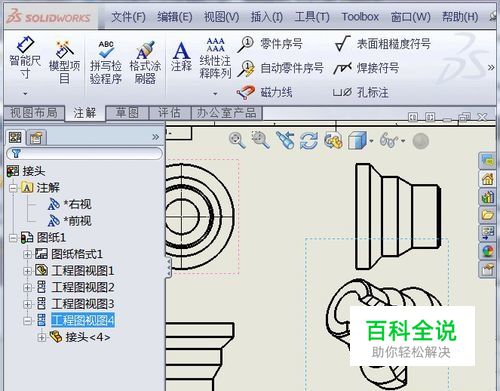This screenshot has height=391, width=500.
Task: Select the 智能尺寸 smart dimension tool
Action: click(25, 58)
